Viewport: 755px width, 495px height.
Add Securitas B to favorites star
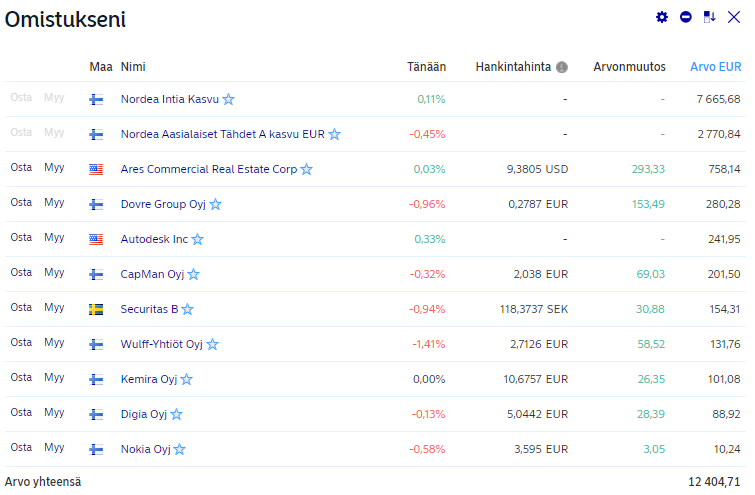click(187, 309)
